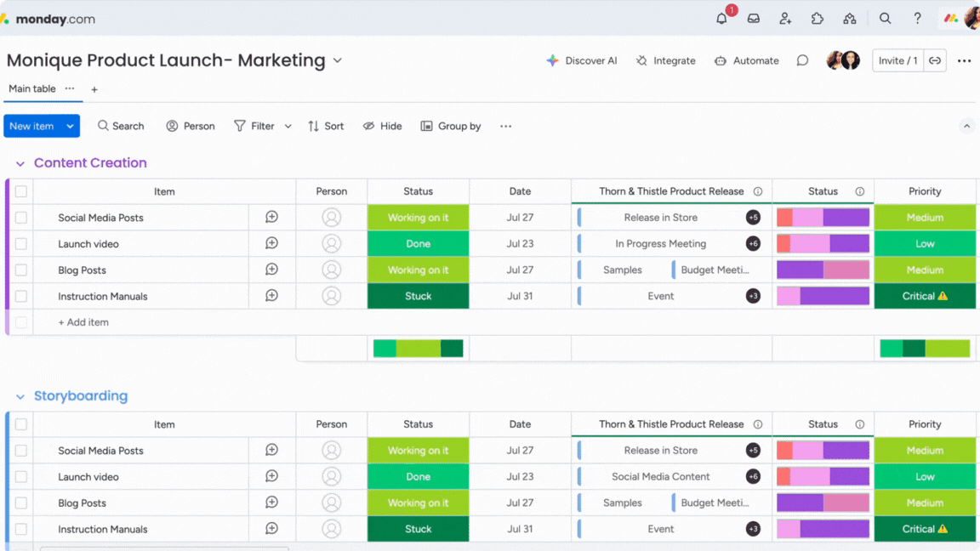The image size is (980, 551).
Task: Check Content Creation Blog Posts row
Action: point(21,270)
